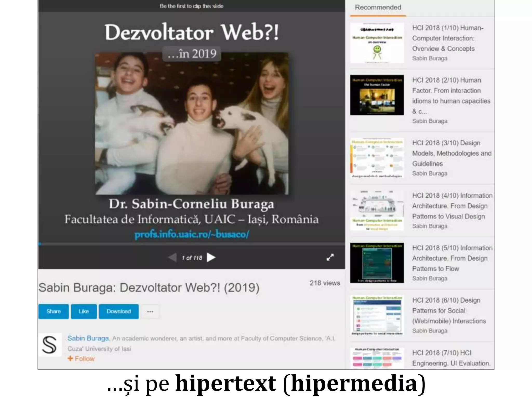Expand slideshow to fullscreen
532x399 pixels.
[330, 257]
